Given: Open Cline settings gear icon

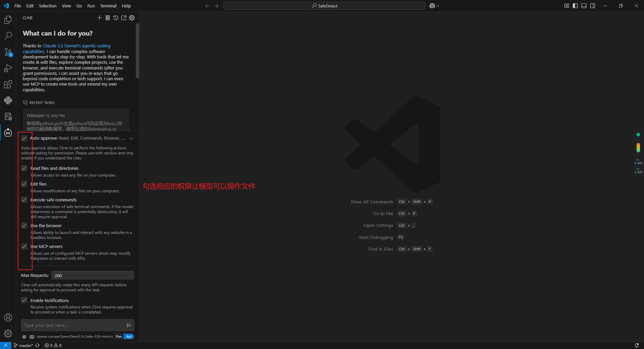Looking at the screenshot, I should (x=132, y=18).
